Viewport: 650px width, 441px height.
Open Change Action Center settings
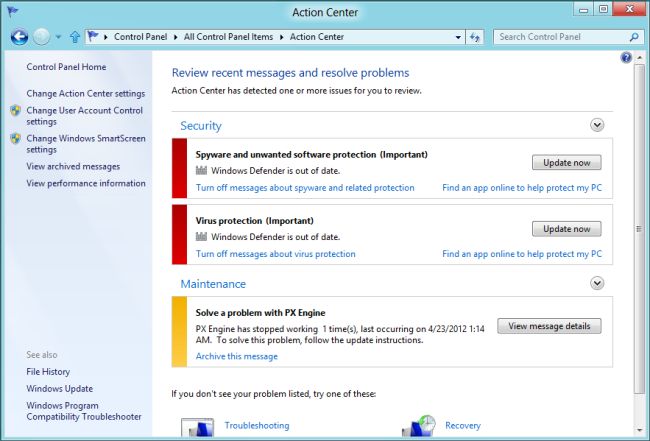point(86,94)
